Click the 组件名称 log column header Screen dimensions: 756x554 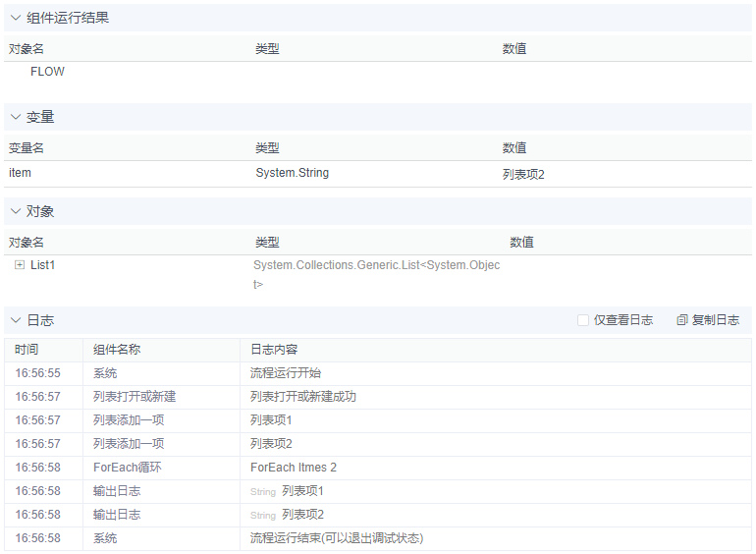(x=117, y=350)
